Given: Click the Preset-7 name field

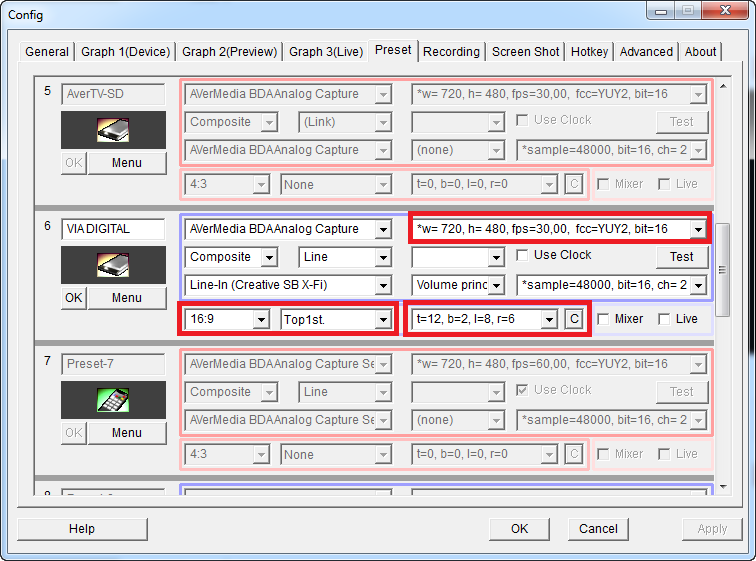Looking at the screenshot, I should click(x=113, y=364).
